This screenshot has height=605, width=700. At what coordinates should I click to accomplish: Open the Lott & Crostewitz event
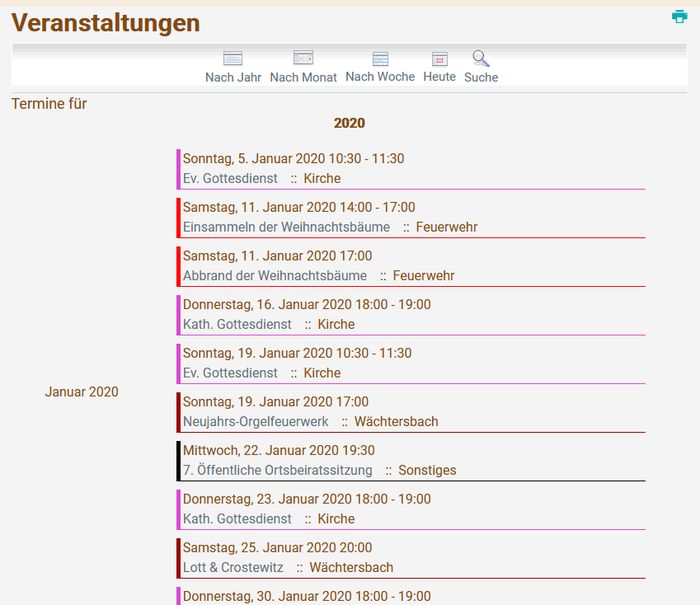click(x=233, y=568)
